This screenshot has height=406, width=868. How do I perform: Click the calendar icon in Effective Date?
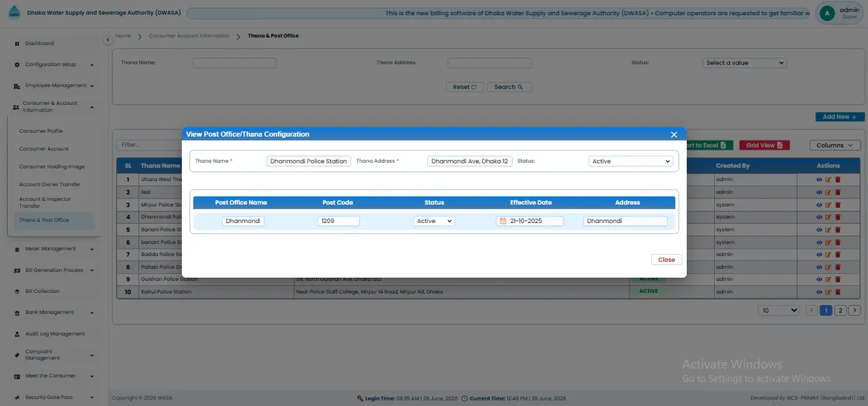[x=502, y=221]
